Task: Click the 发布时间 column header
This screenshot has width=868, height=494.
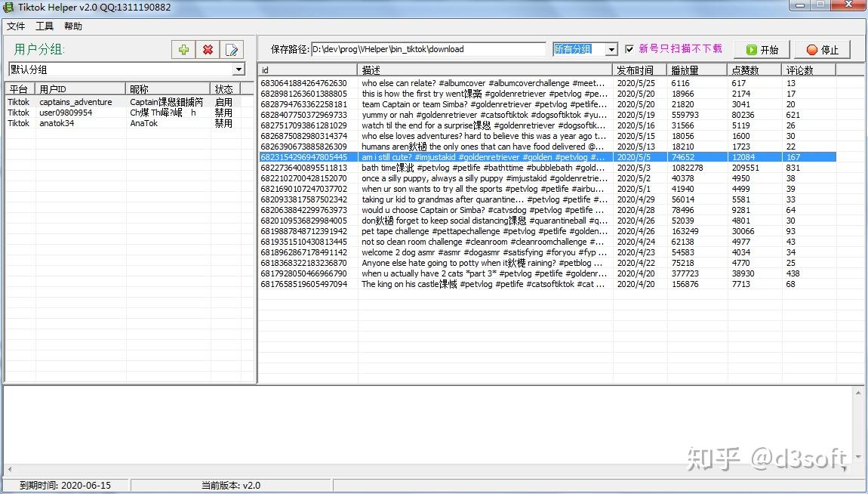Action: point(640,69)
